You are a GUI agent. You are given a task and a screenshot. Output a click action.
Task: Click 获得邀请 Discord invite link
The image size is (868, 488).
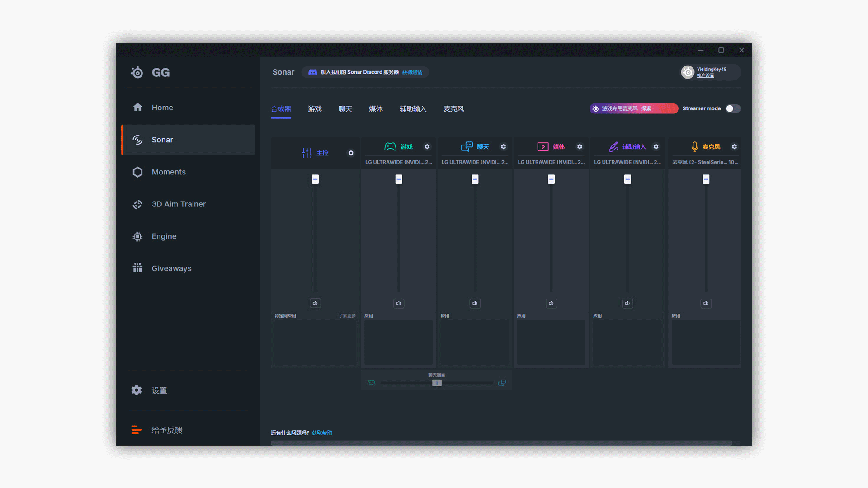pyautogui.click(x=412, y=72)
